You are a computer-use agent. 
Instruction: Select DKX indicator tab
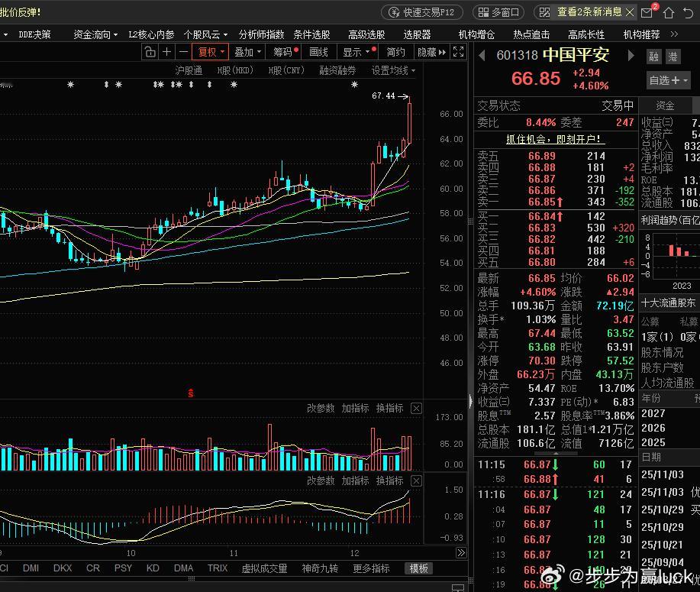[63, 568]
